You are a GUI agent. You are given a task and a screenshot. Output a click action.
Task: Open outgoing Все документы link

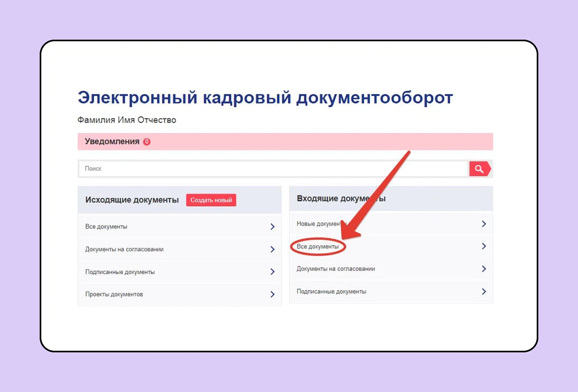(106, 227)
